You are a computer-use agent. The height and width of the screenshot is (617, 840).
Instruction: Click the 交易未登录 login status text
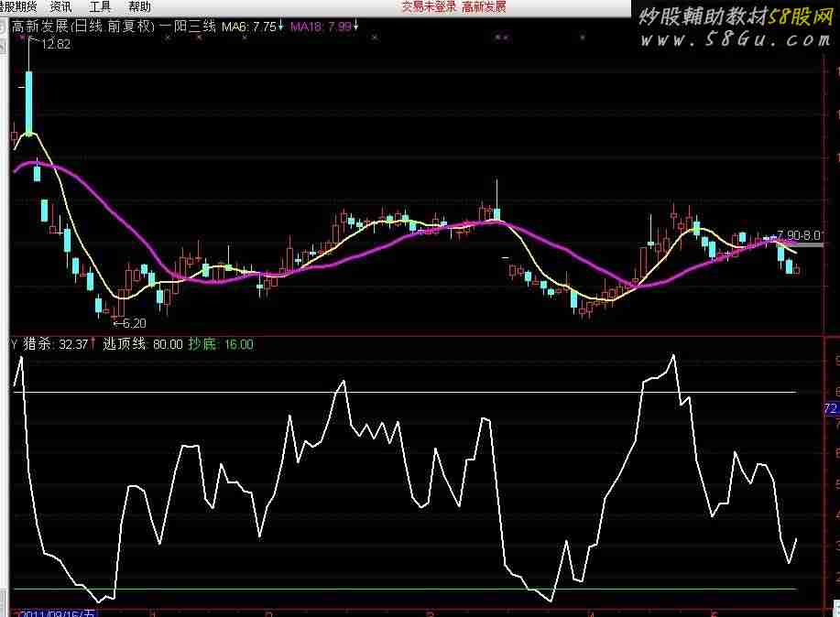[429, 6]
